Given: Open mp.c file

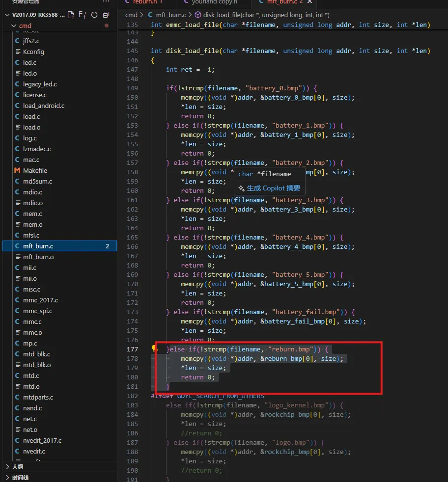Looking at the screenshot, I should 60,344.
